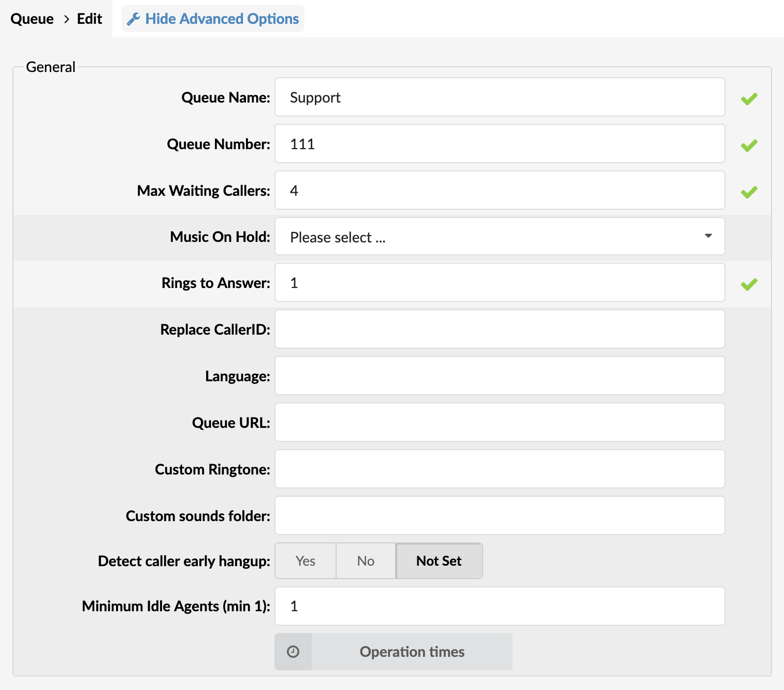The image size is (784, 690).
Task: Set Detect caller early hangup to No
Action: 366,561
